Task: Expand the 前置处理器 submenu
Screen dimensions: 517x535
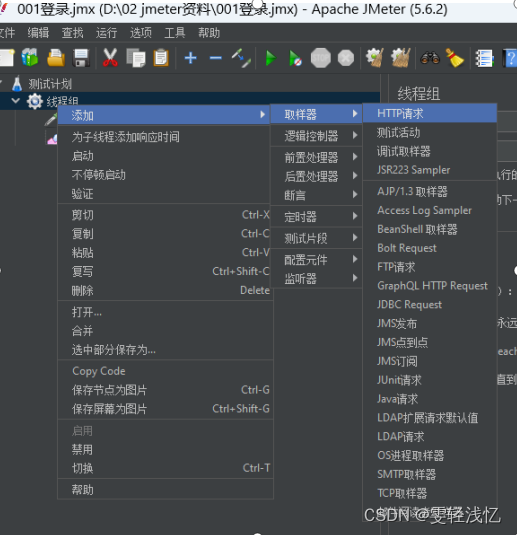Action: click(x=316, y=157)
